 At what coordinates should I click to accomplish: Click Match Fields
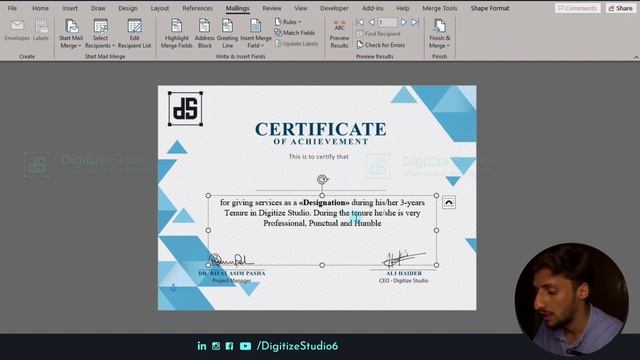coord(295,33)
